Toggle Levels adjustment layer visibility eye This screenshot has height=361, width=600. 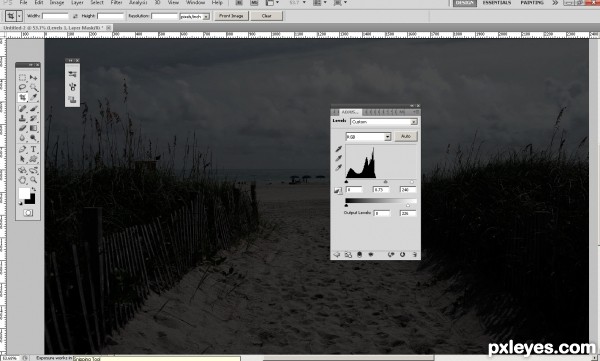click(x=371, y=255)
